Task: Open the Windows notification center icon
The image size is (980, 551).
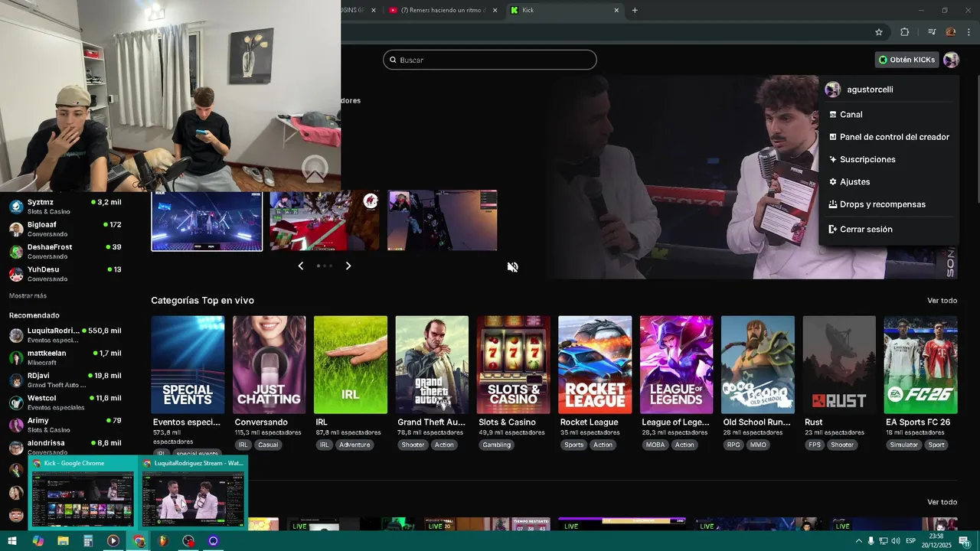Action: pos(964,541)
